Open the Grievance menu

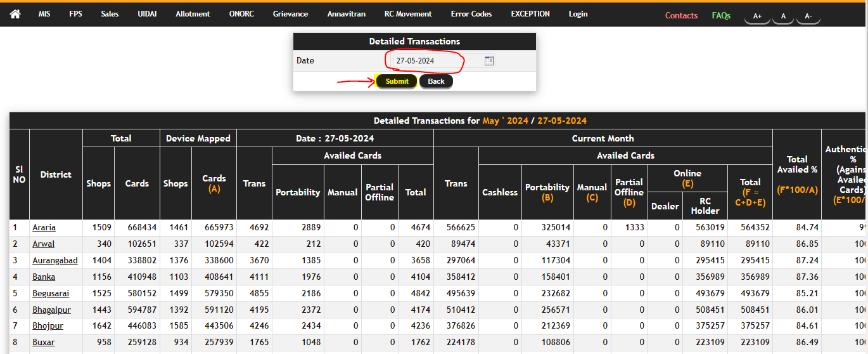tap(290, 14)
